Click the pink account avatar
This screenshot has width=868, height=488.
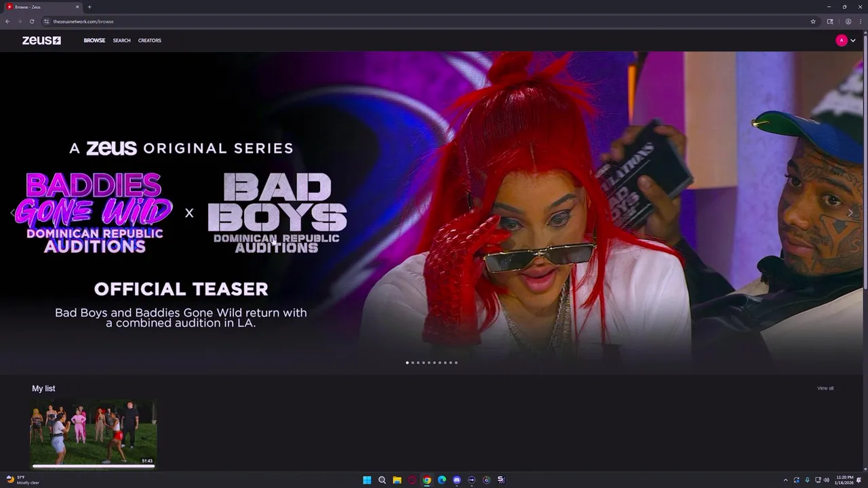842,41
